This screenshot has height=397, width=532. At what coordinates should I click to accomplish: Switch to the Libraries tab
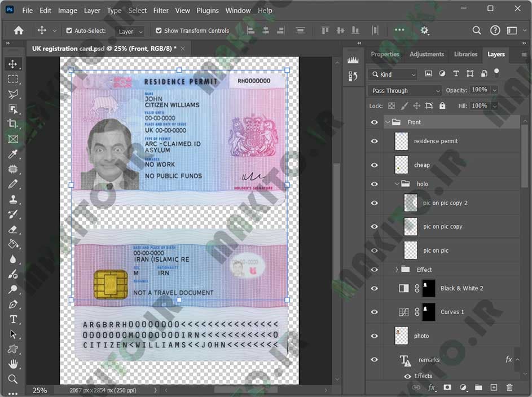[465, 54]
